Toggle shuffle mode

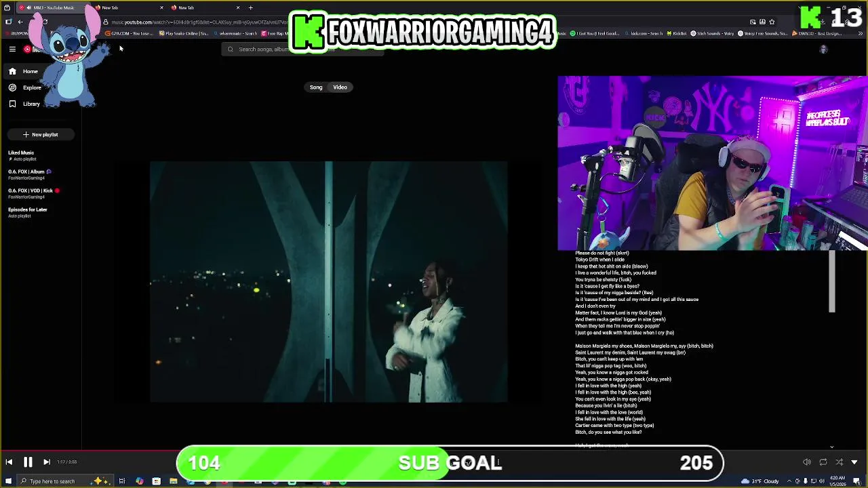839,462
